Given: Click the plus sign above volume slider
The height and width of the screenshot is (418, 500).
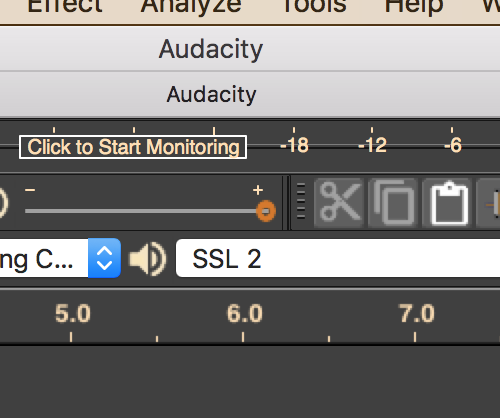Looking at the screenshot, I should pyautogui.click(x=258, y=190).
